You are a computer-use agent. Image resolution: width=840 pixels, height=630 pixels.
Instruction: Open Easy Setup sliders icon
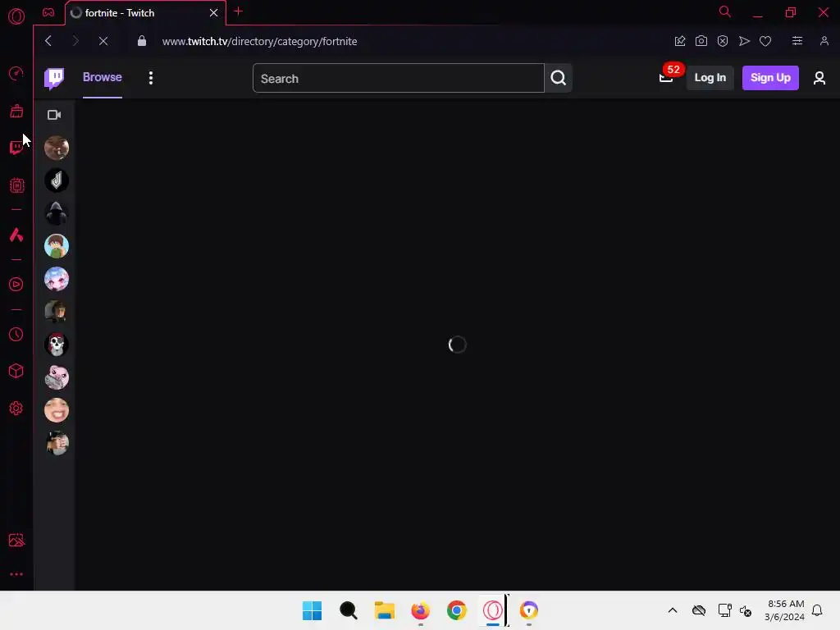797,41
